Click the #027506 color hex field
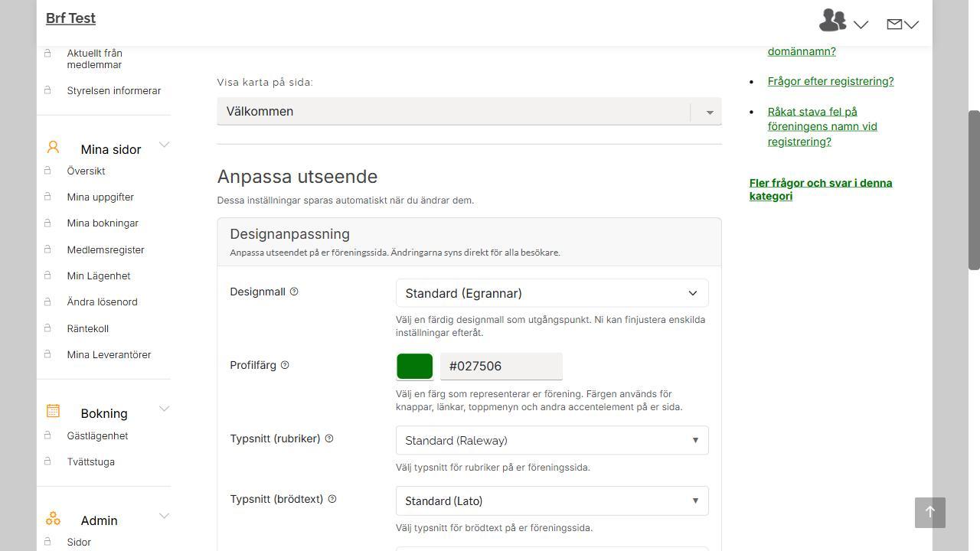Screen dimensions: 980x551 point(501,366)
